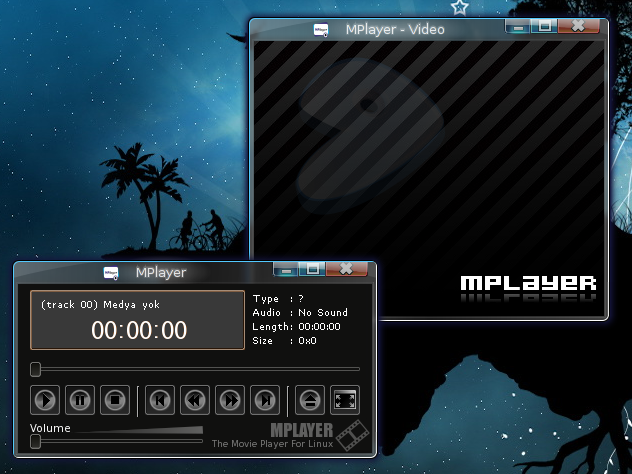Screen dimensions: 632x474
Task: Maximize the MPlayer control window
Action: tap(312, 269)
